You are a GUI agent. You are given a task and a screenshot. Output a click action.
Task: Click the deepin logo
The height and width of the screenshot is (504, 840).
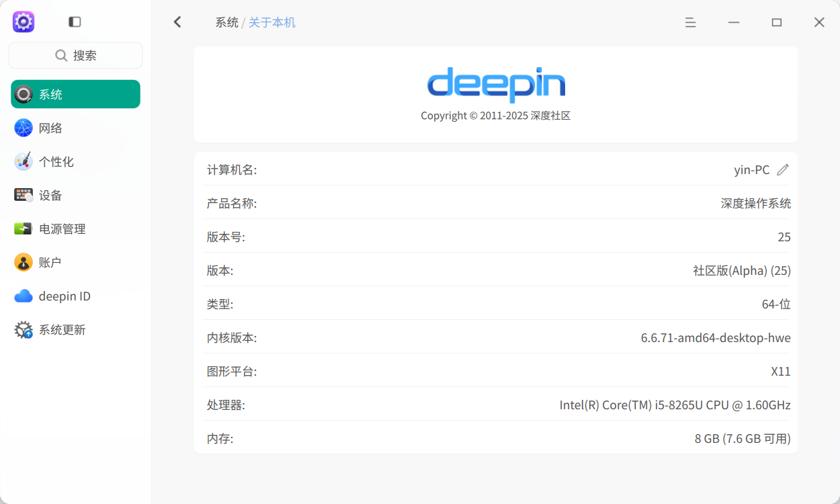tap(496, 85)
